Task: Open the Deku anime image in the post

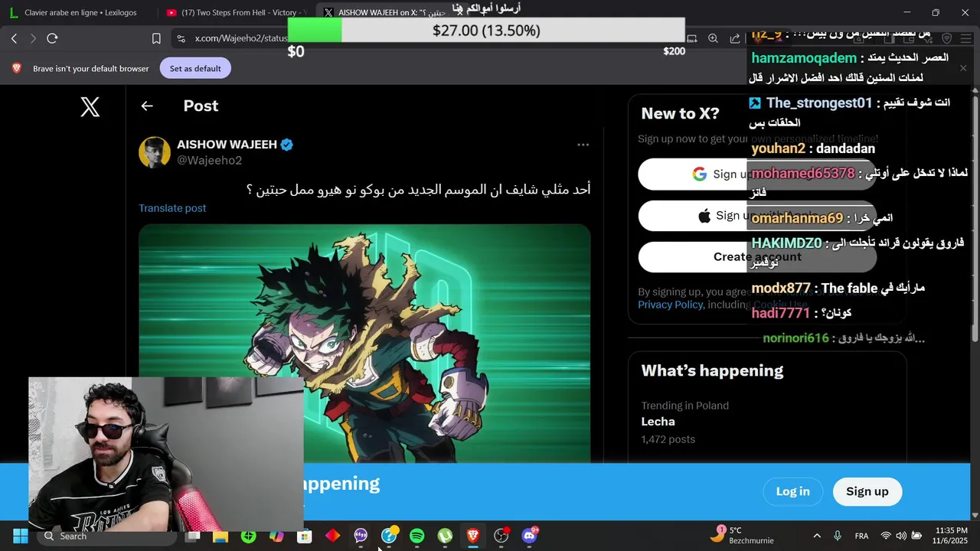Action: point(364,343)
